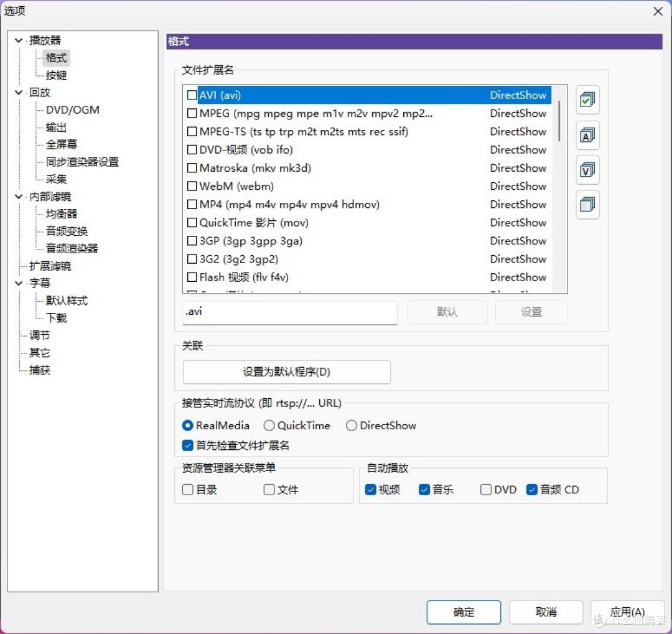
Task: Select 格式 in the options tree
Action: pos(56,58)
